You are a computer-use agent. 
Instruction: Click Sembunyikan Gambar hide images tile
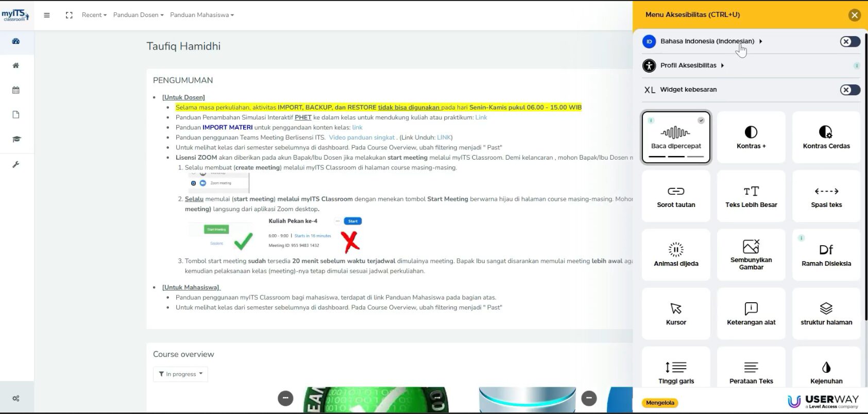click(751, 255)
